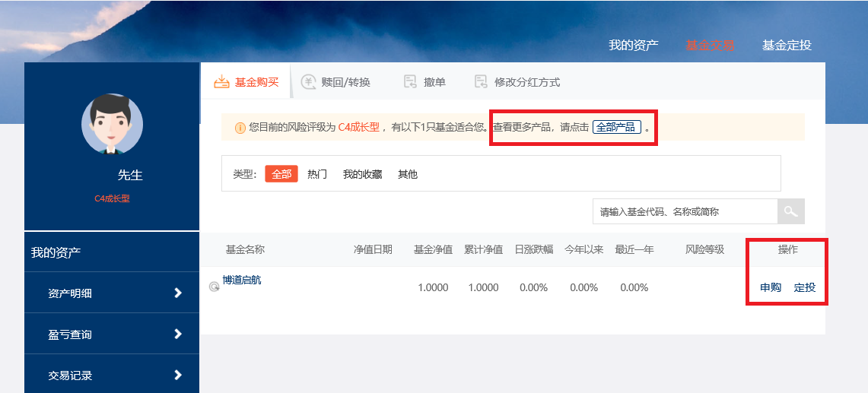Click the user avatar picture
868x393 pixels.
pyautogui.click(x=113, y=123)
